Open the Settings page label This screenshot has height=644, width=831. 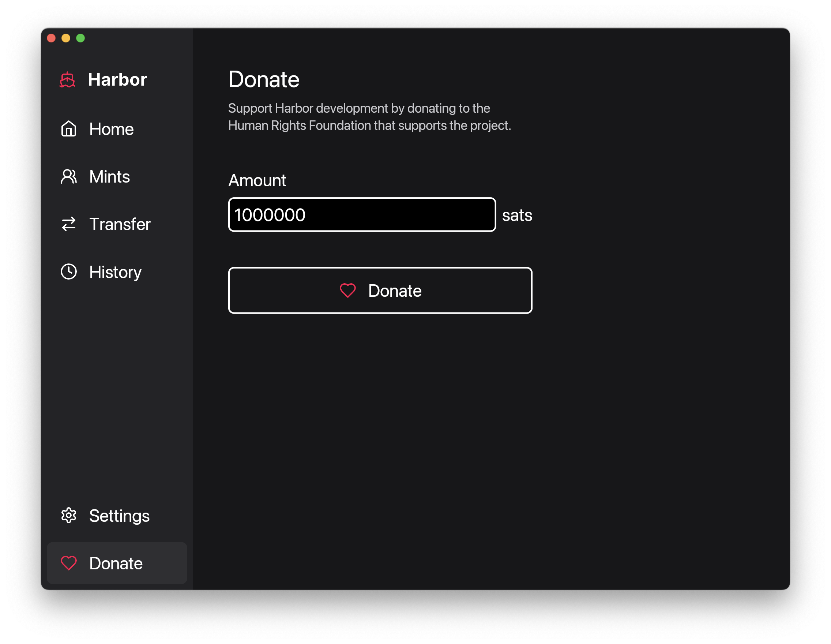[120, 517]
